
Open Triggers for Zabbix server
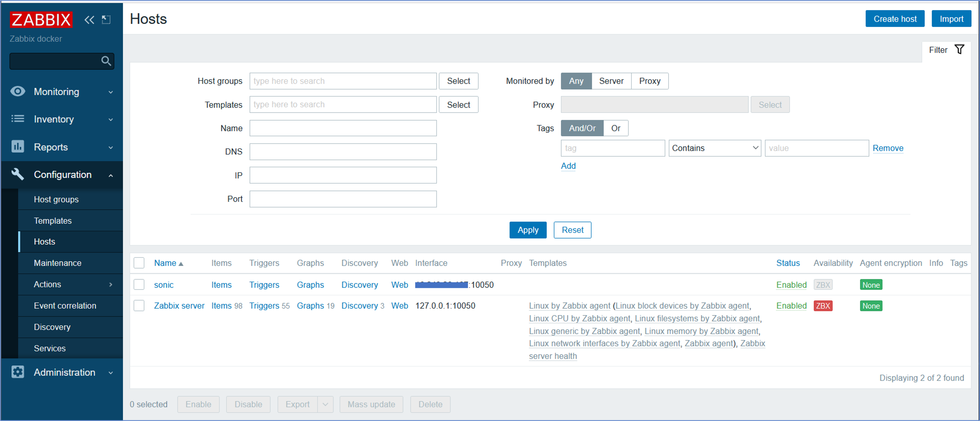click(264, 306)
